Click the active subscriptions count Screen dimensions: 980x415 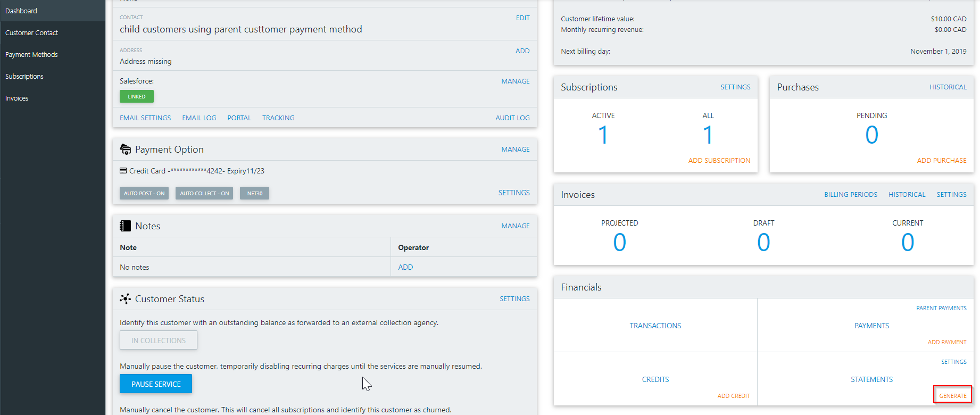tap(603, 135)
